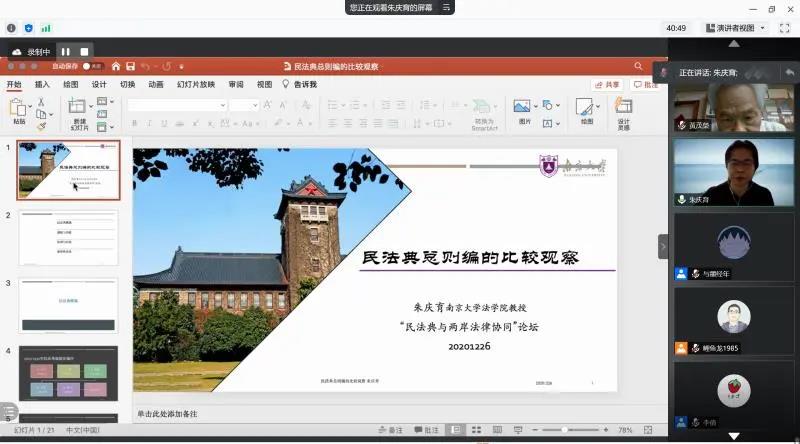Viewport: 800px width, 444px height.
Task: Click the Share (共享) button
Action: coord(607,85)
